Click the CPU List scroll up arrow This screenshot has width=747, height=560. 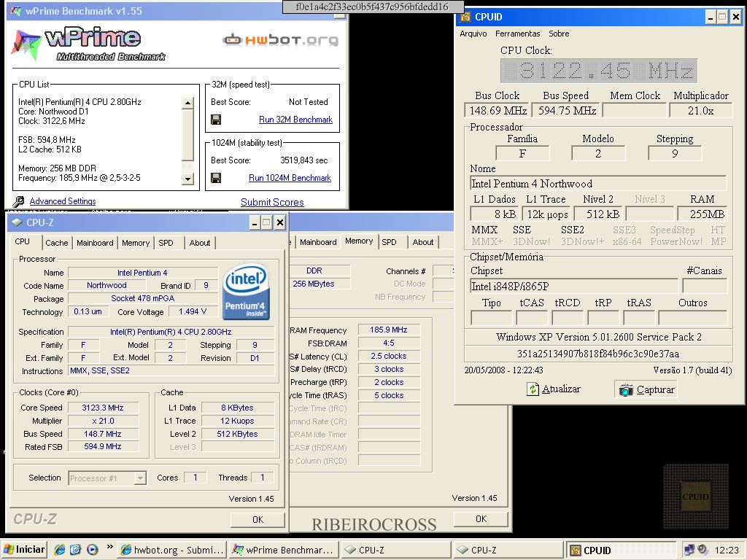(x=188, y=103)
